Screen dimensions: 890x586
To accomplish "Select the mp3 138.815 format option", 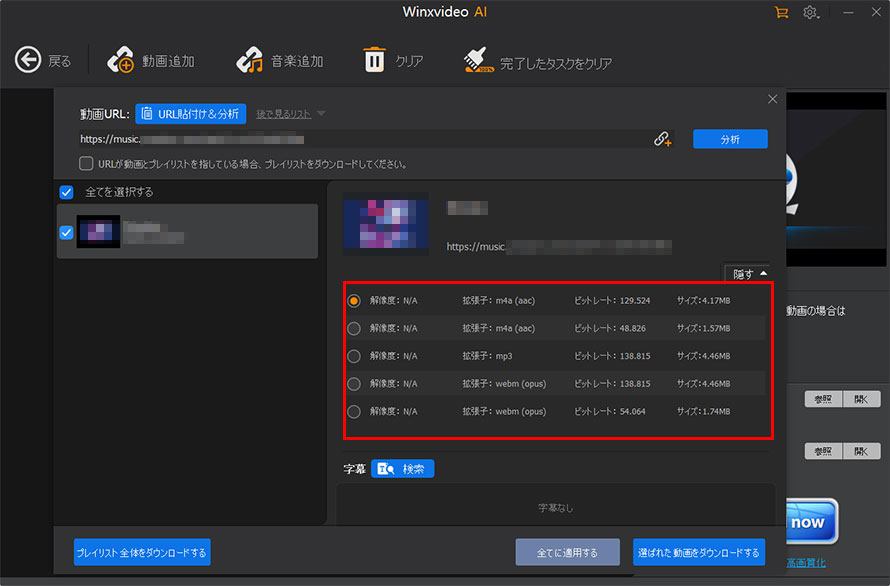I will (354, 356).
